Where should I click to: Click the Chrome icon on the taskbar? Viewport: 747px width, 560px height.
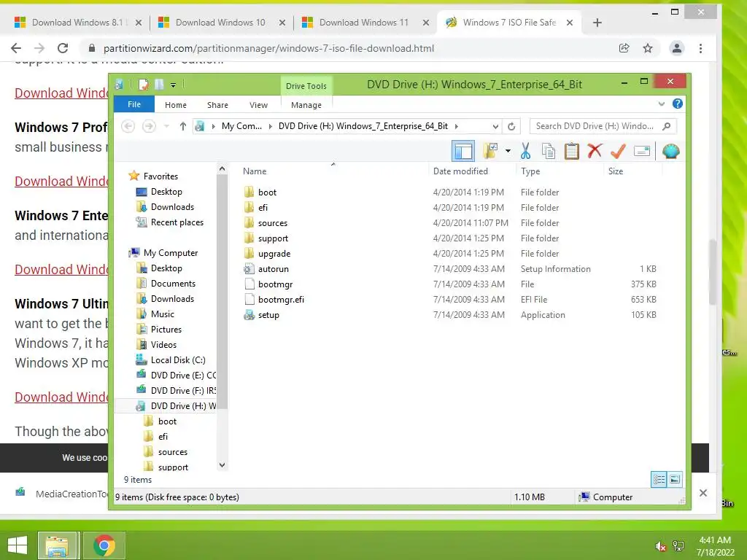104,545
